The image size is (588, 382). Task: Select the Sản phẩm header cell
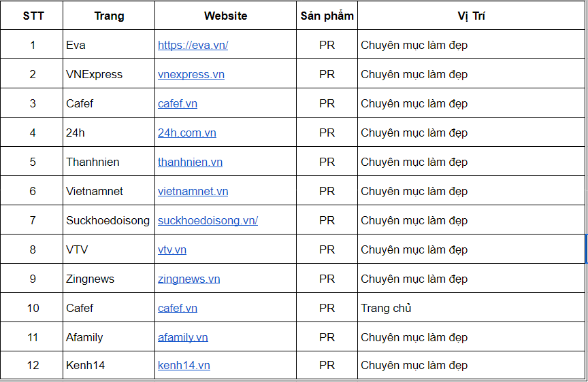327,16
